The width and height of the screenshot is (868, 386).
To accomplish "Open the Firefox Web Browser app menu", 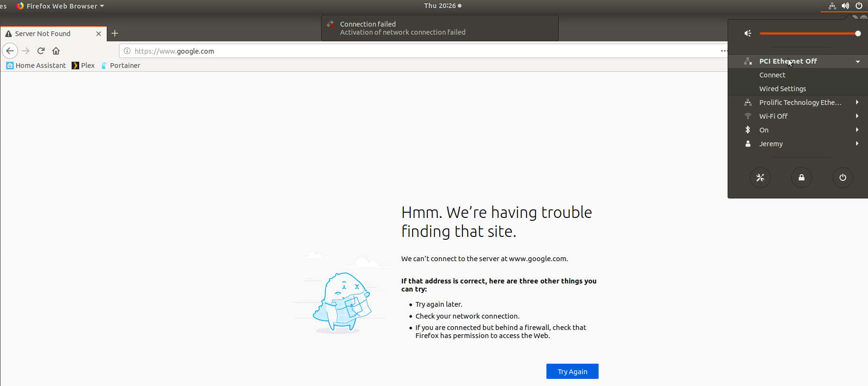I will coord(60,6).
